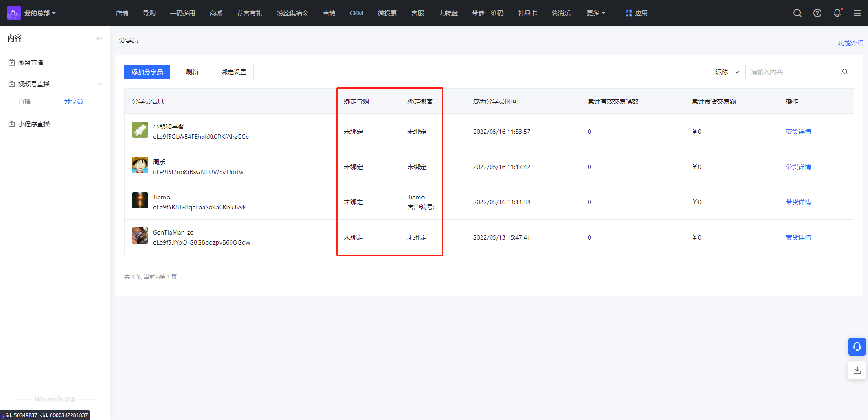The height and width of the screenshot is (420, 868).
Task: Click the purple store logo icon
Action: 14,13
